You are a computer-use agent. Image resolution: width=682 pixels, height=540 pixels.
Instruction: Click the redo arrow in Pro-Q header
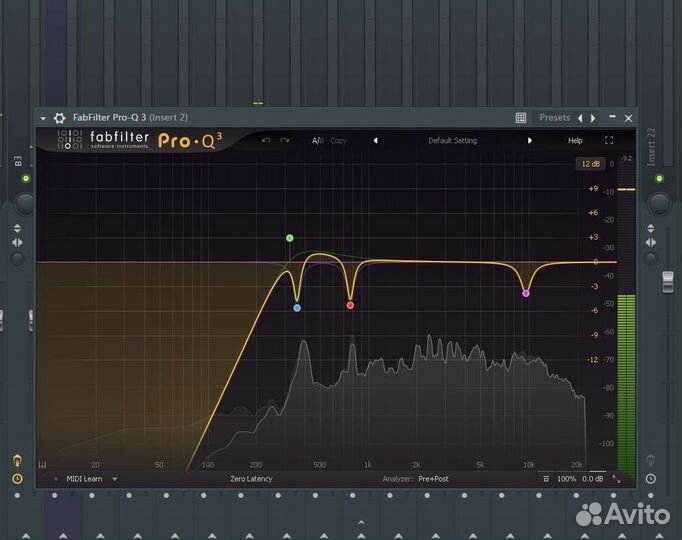(x=285, y=141)
